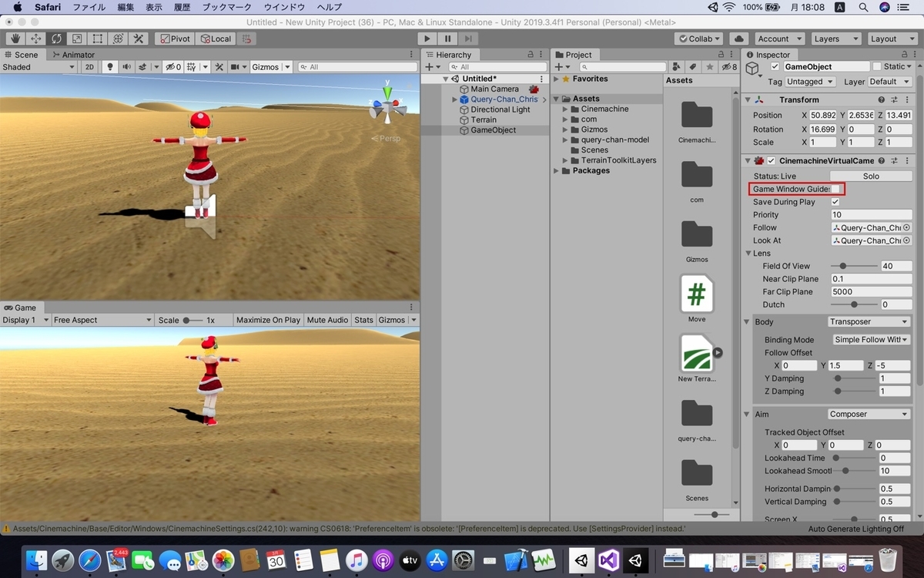The width and height of the screenshot is (924, 578).
Task: Click the Hierarchy panel lock icon
Action: tap(530, 55)
